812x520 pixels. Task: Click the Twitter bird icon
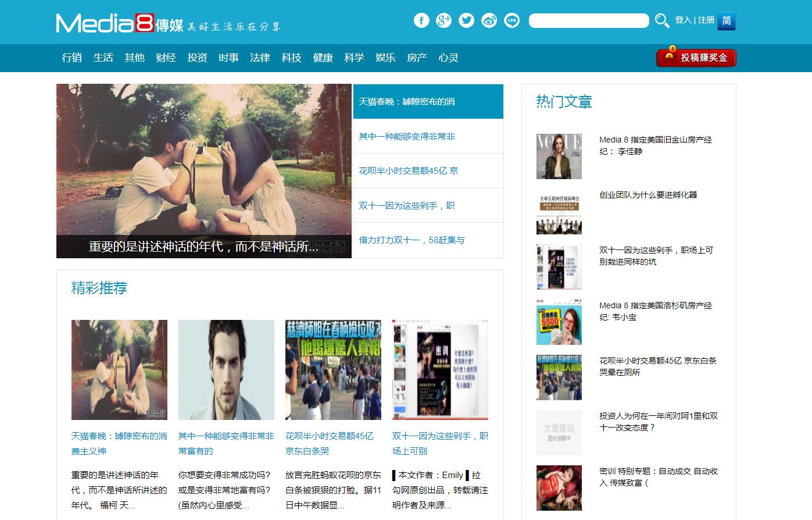click(467, 20)
